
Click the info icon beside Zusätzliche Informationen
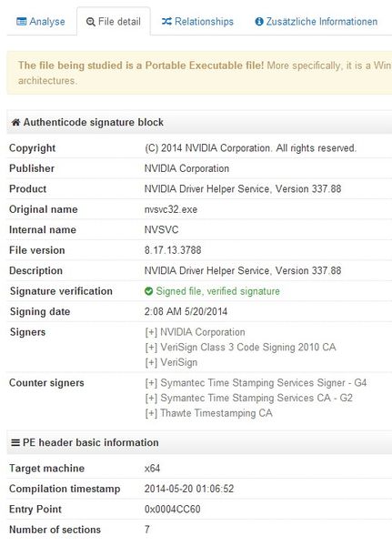(259, 22)
